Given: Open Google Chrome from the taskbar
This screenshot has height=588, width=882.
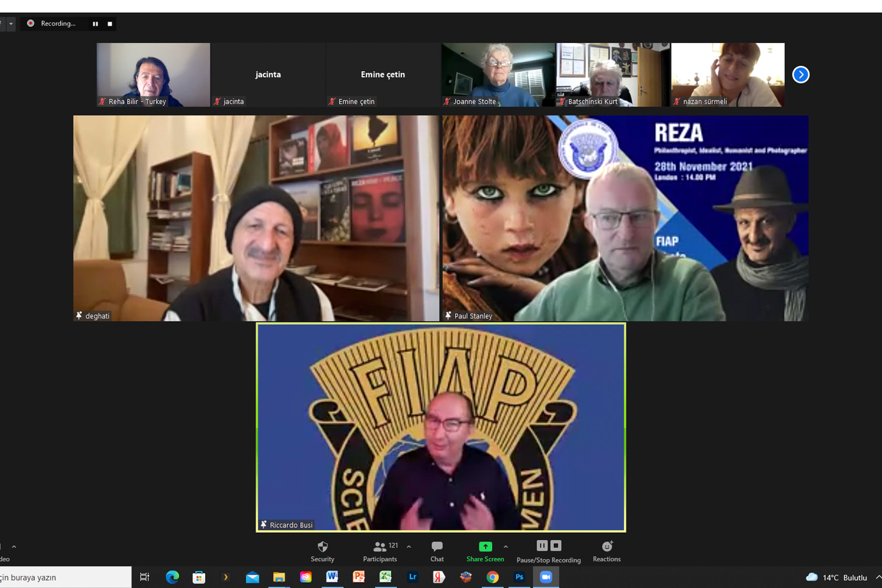Looking at the screenshot, I should click(x=492, y=577).
